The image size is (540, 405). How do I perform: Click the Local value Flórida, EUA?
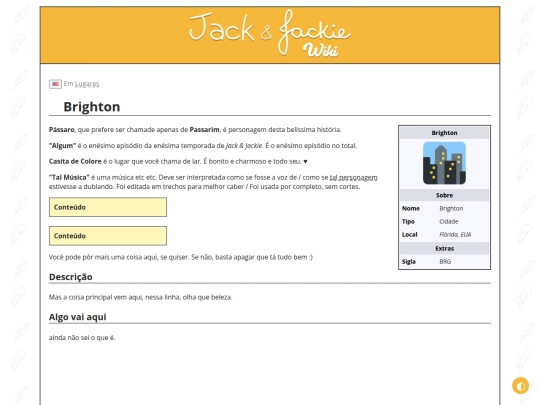point(455,235)
